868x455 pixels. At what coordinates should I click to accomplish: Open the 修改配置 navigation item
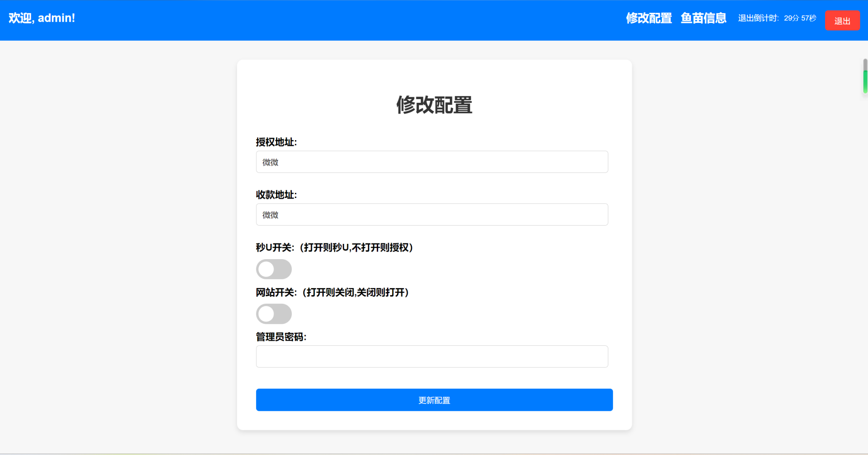click(648, 19)
